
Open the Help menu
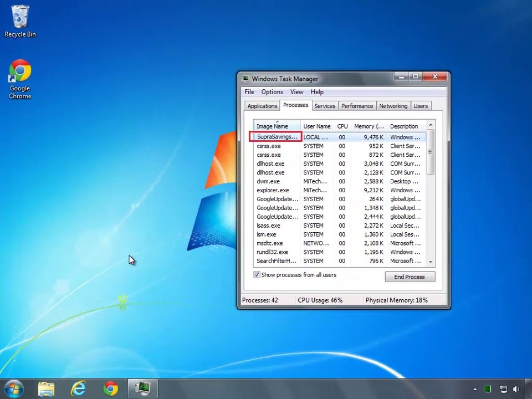coord(317,92)
